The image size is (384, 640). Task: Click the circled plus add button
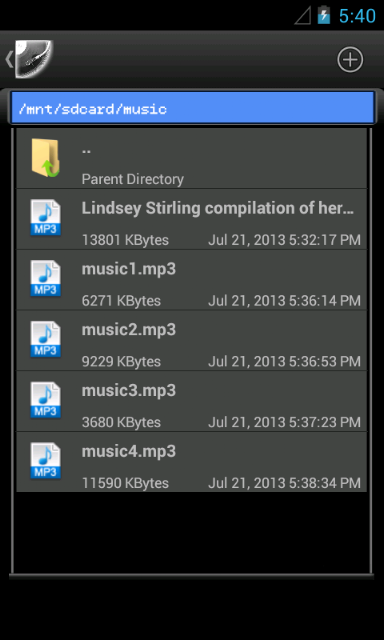(x=350, y=60)
